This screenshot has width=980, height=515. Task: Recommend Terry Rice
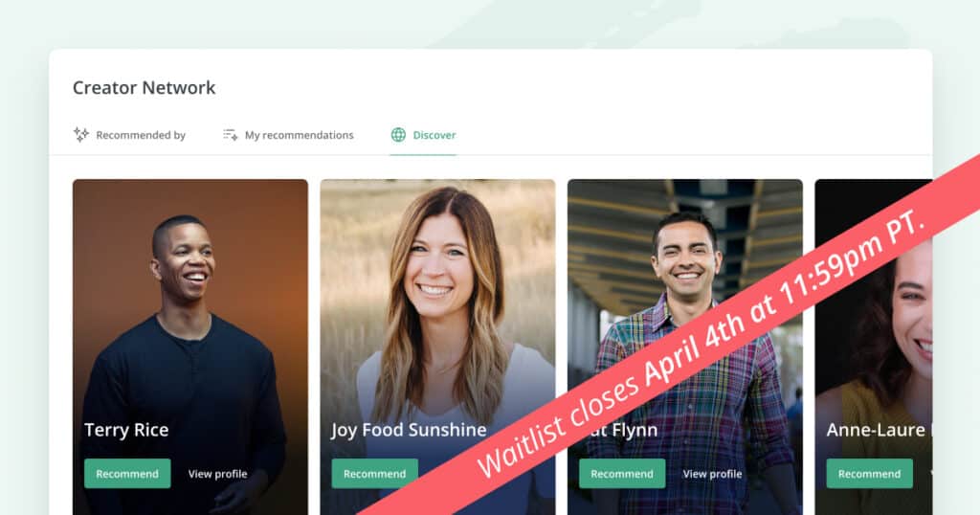click(127, 474)
